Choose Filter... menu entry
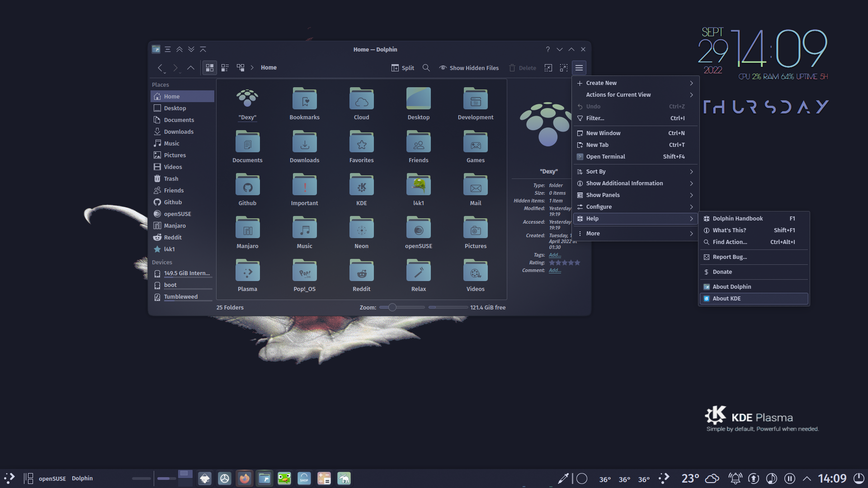Screen dimensions: 868x488 (x=635, y=118)
